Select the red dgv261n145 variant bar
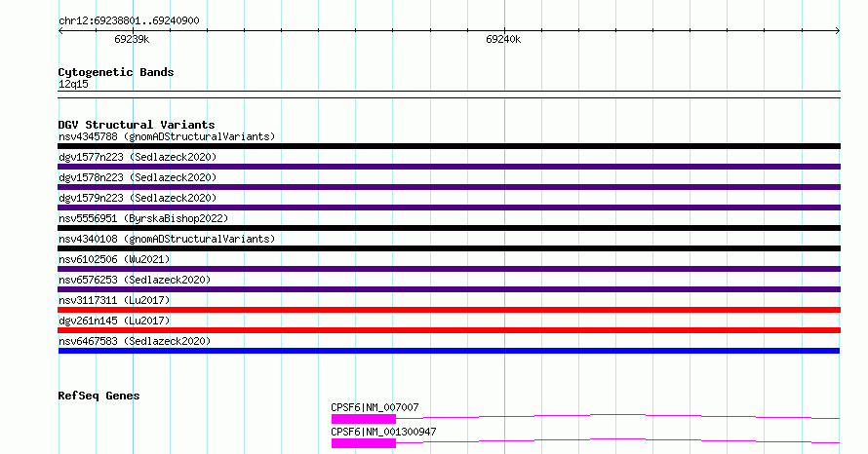Viewport: 868px width, 454px height. (x=449, y=330)
